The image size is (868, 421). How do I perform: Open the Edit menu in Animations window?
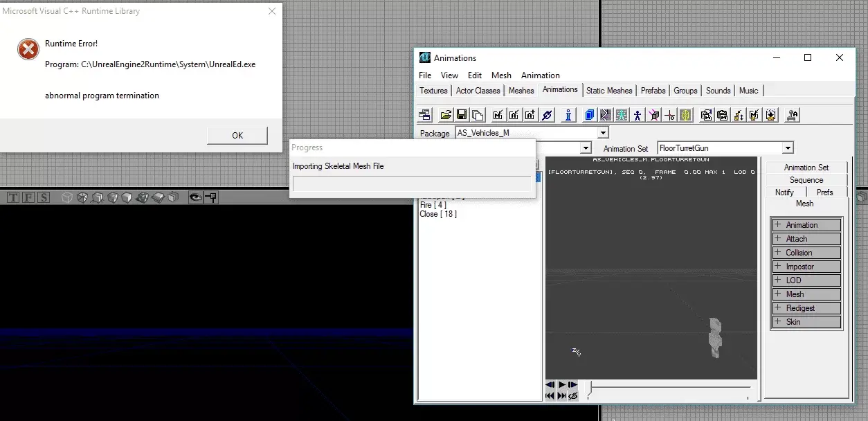475,75
